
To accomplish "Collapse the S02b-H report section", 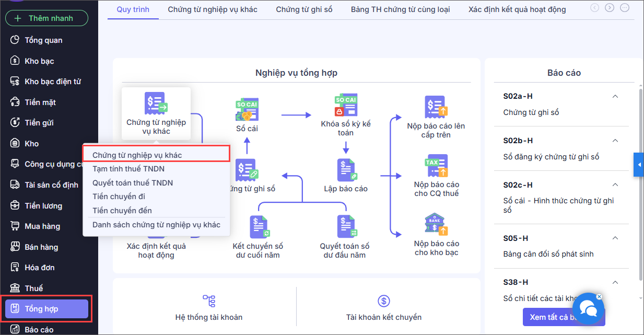I will tap(615, 141).
